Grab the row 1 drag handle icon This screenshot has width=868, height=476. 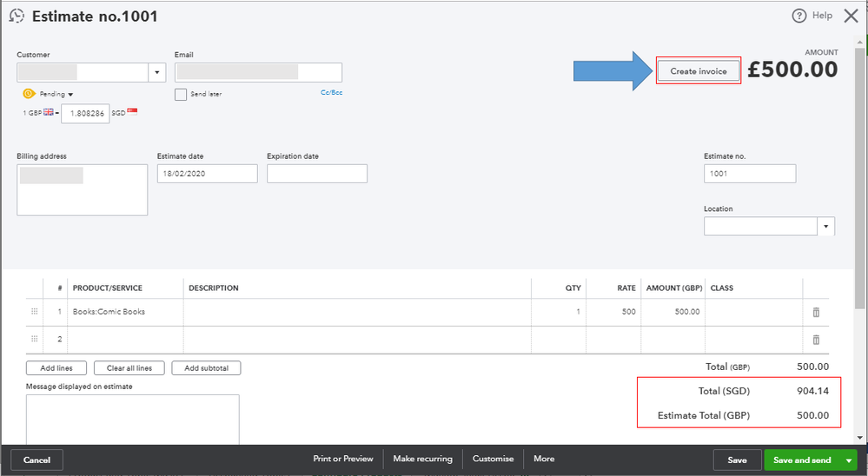[35, 312]
